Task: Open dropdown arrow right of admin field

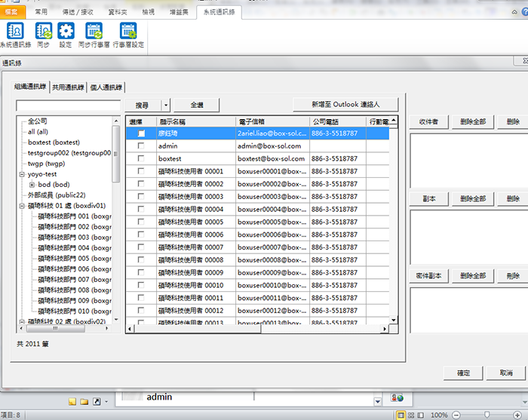Action: click(377, 401)
